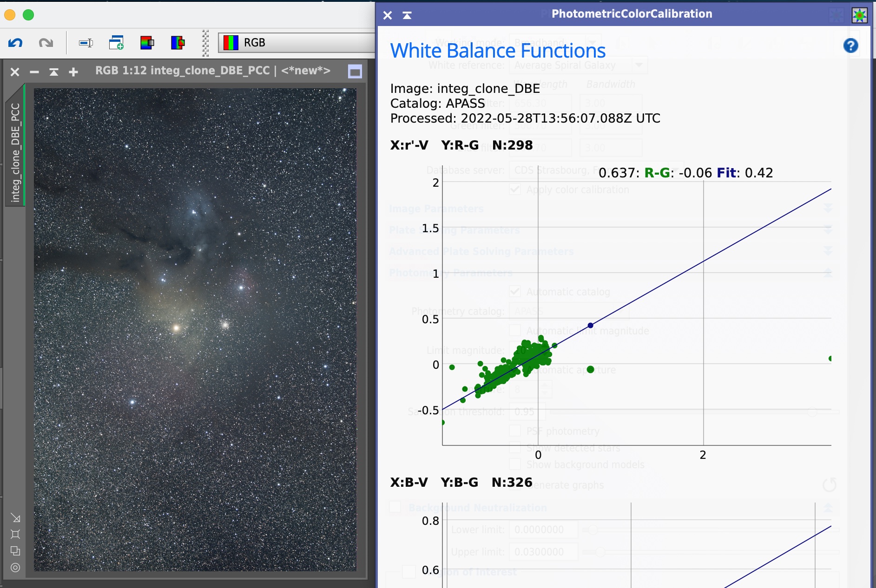This screenshot has width=876, height=588.
Task: Click the blue maximize square on image window
Action: [355, 72]
